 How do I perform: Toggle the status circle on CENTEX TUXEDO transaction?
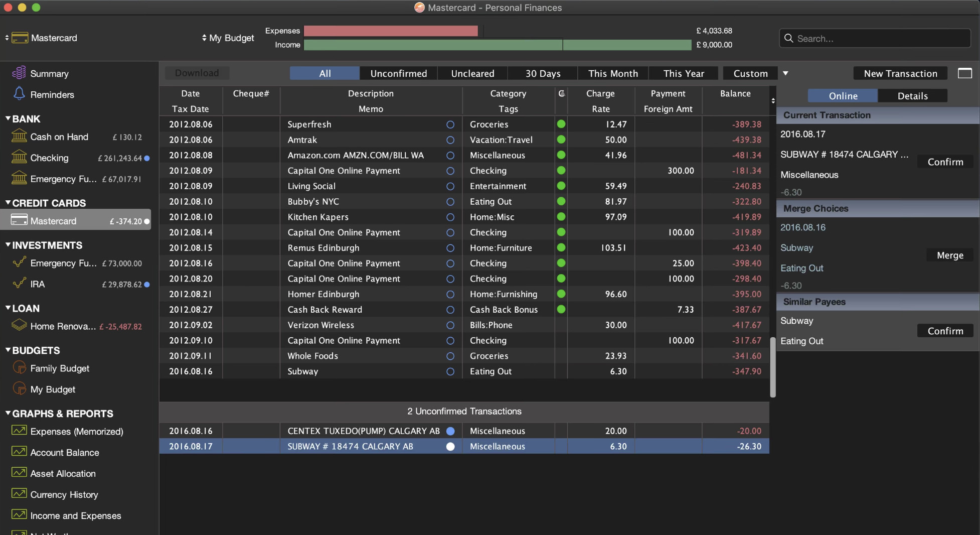tap(450, 431)
